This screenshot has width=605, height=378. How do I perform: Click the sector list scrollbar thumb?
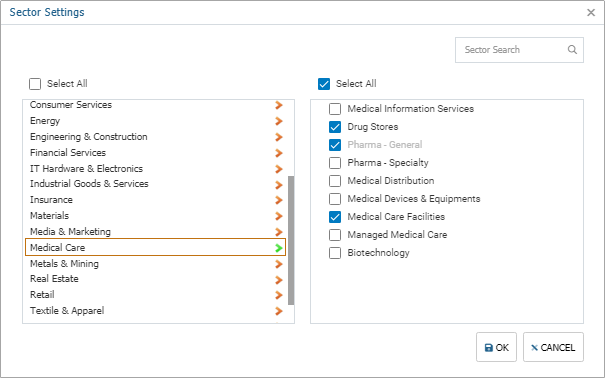pyautogui.click(x=291, y=240)
